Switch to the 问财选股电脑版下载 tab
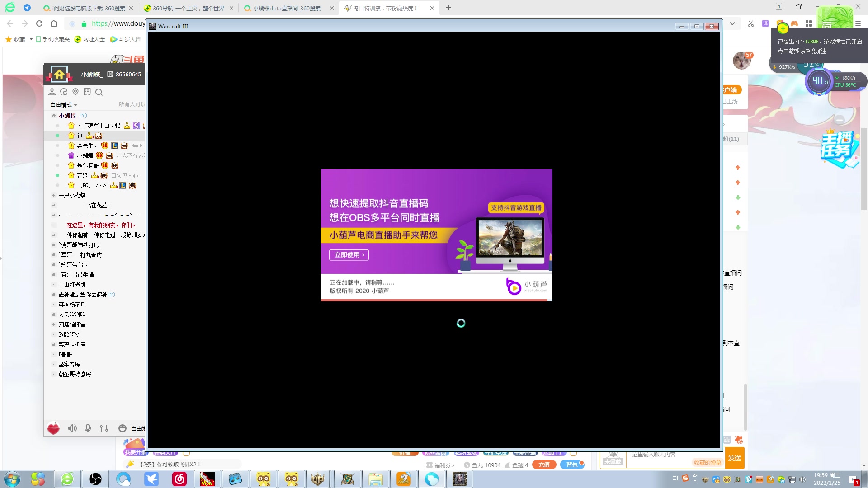The width and height of the screenshot is (868, 488). point(89,8)
